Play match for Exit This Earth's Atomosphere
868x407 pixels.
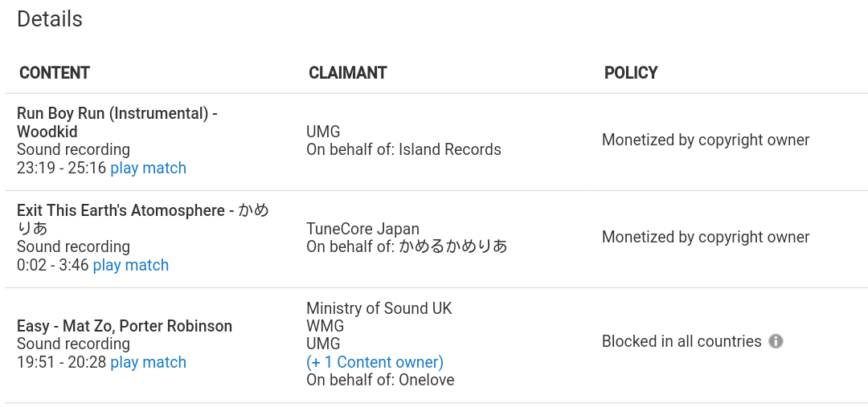(131, 266)
